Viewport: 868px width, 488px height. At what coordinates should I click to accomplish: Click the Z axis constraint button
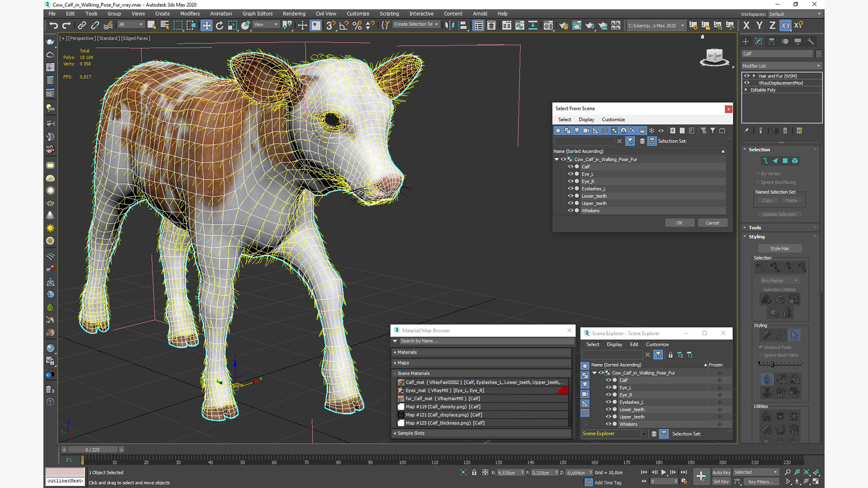point(773,25)
